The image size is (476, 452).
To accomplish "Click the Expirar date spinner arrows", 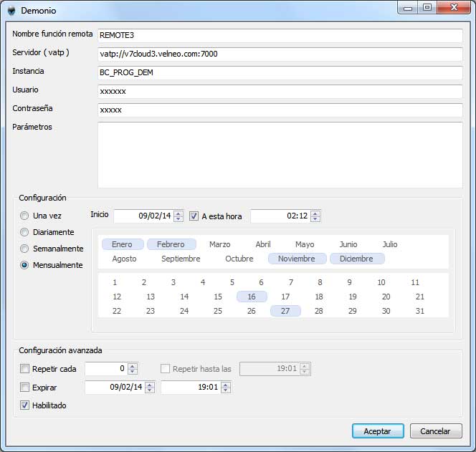I will (150, 387).
